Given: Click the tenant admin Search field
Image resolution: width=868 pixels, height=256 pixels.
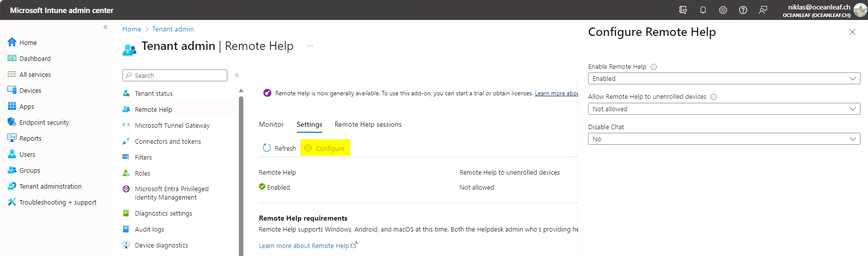Looking at the screenshot, I should point(175,75).
